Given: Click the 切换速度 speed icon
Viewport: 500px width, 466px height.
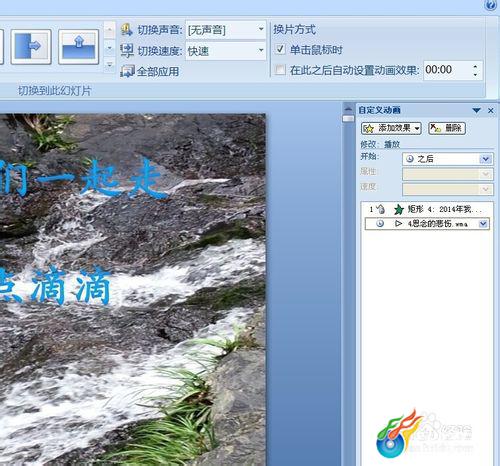Looking at the screenshot, I should (127, 51).
